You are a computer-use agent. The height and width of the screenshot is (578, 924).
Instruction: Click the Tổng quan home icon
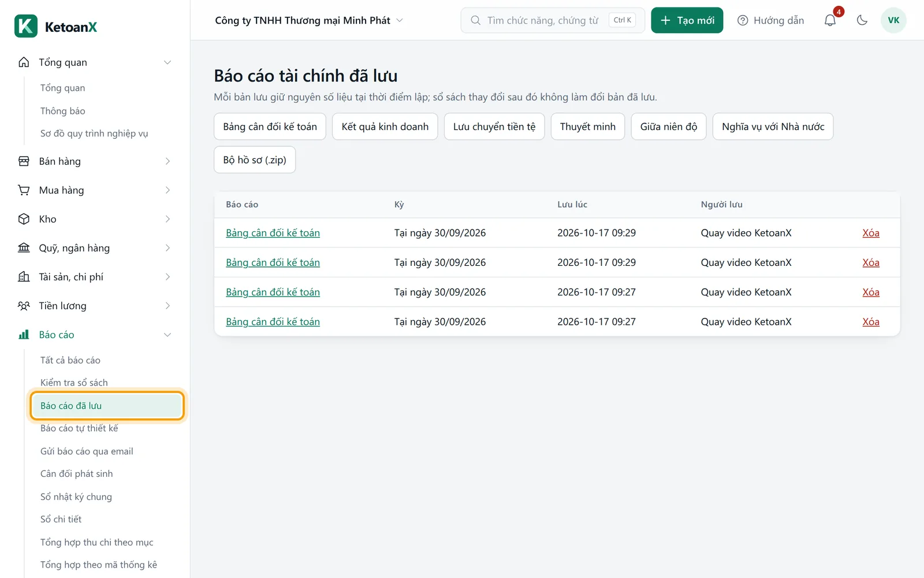point(24,62)
